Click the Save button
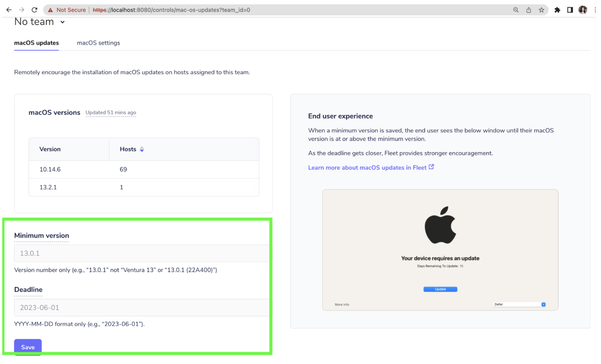 28,347
